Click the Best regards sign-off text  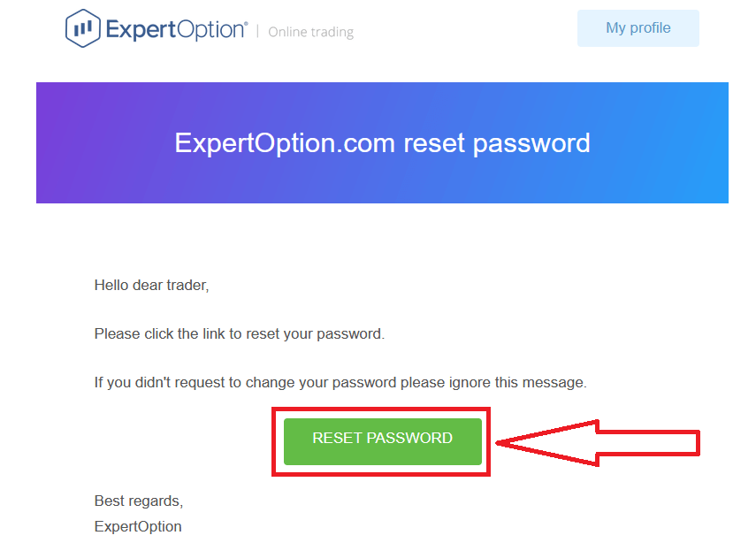click(138, 501)
